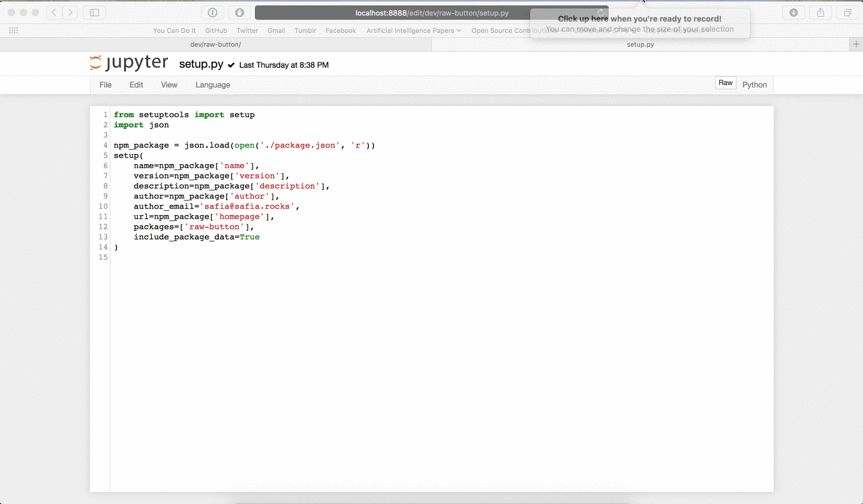Rename file by clicking setup.py title
The image size is (863, 504).
(x=201, y=64)
